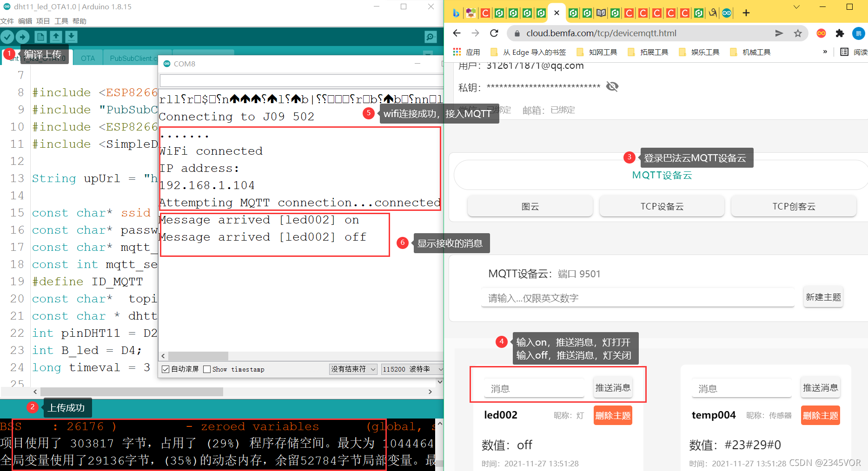Open the Arduino Serial Monitor icon
Image resolution: width=868 pixels, height=471 pixels.
tap(431, 37)
